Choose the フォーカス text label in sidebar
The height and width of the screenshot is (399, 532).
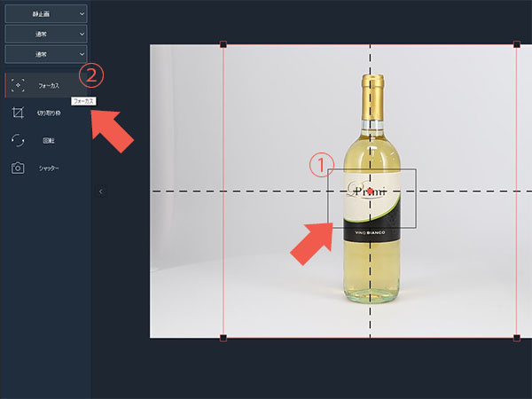48,86
